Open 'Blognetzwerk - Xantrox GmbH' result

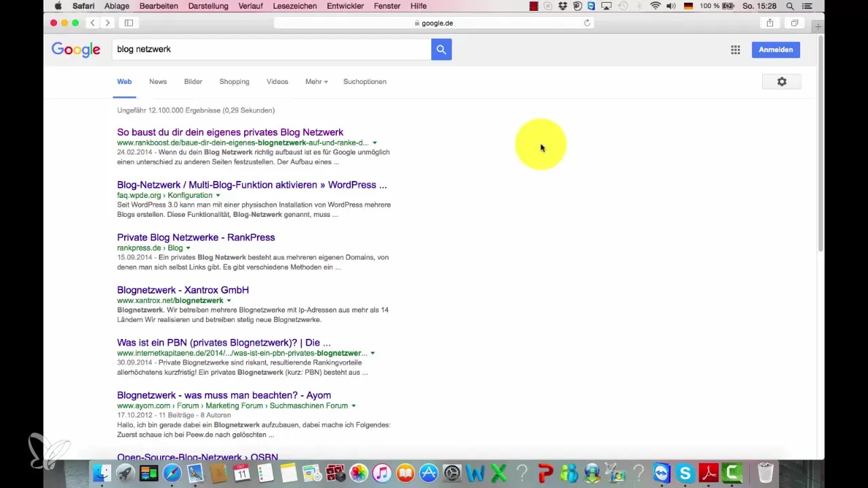coord(183,290)
